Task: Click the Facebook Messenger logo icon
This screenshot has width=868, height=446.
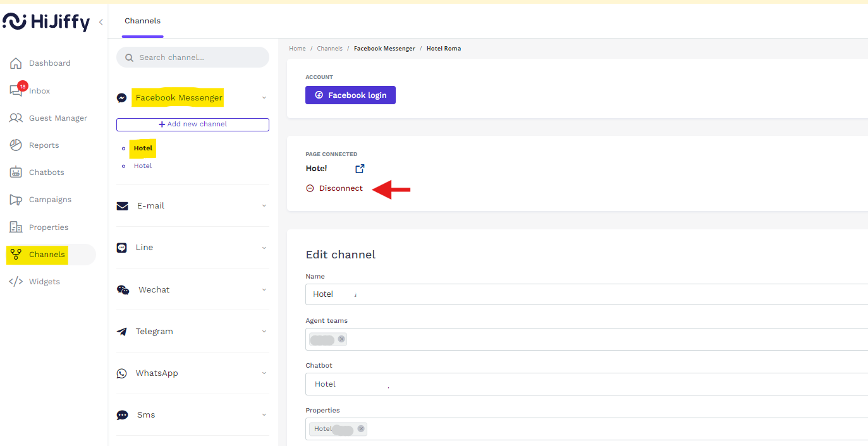Action: [122, 98]
